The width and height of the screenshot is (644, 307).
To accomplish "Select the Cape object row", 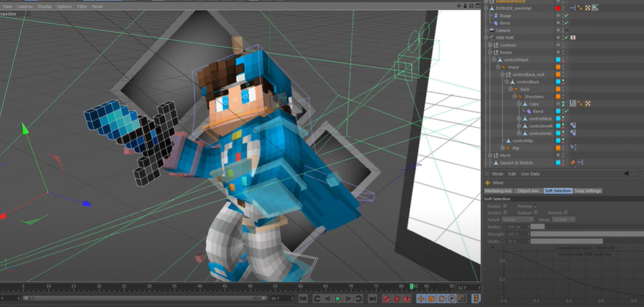I will pyautogui.click(x=534, y=104).
